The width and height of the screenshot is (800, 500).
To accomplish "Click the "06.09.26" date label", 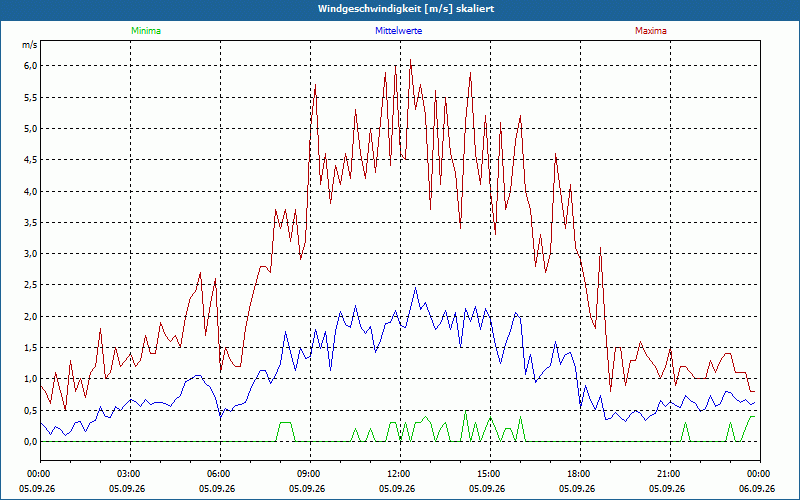I will (757, 489).
